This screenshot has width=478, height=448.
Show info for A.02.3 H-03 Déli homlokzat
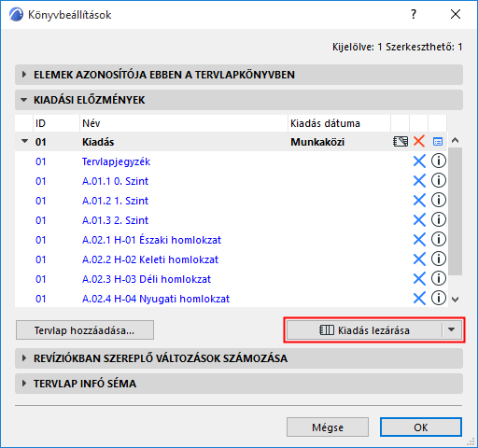tap(439, 279)
